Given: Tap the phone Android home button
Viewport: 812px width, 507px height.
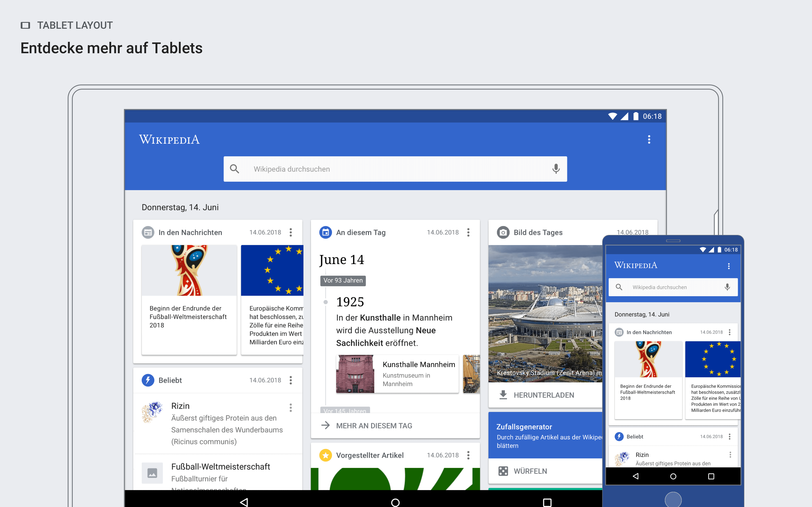Looking at the screenshot, I should 673,477.
